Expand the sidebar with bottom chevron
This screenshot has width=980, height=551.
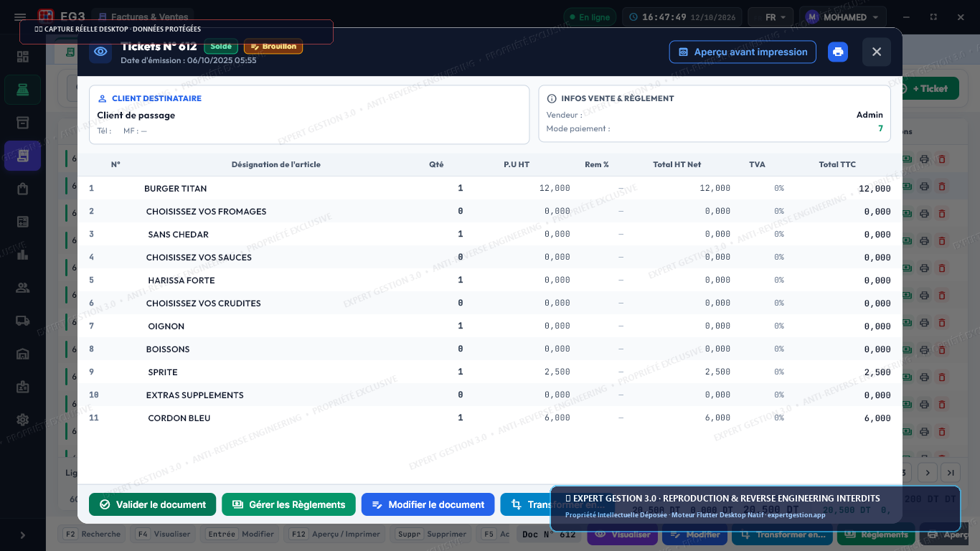(23, 535)
